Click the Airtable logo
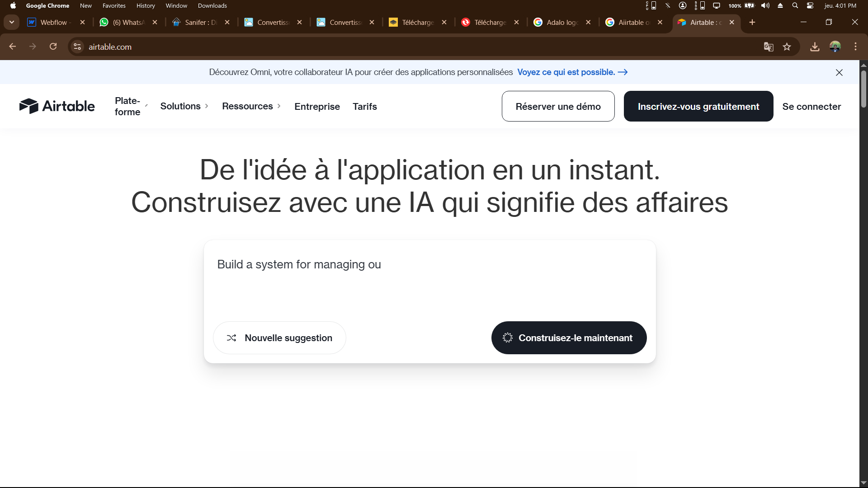Viewport: 868px width, 488px height. [x=57, y=106]
